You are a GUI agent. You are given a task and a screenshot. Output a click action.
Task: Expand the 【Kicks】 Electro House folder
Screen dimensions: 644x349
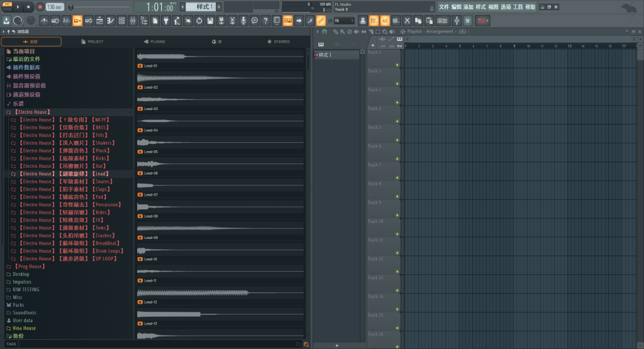(x=65, y=158)
